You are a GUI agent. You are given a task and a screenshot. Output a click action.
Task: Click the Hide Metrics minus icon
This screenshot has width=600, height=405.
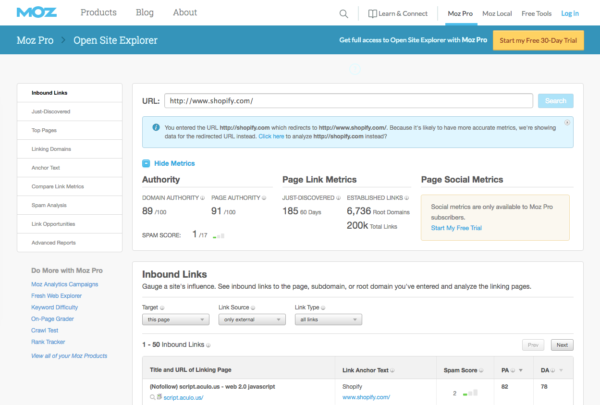pos(146,163)
